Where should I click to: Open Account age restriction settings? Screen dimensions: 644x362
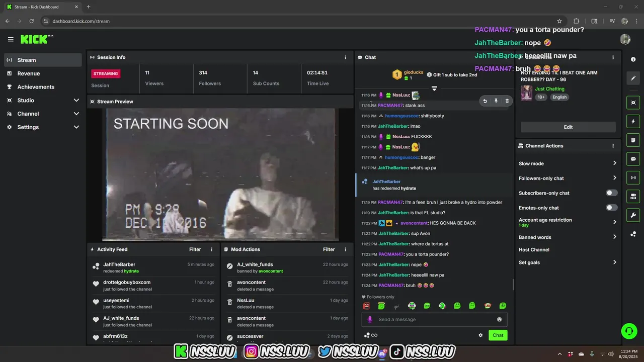pos(568,222)
